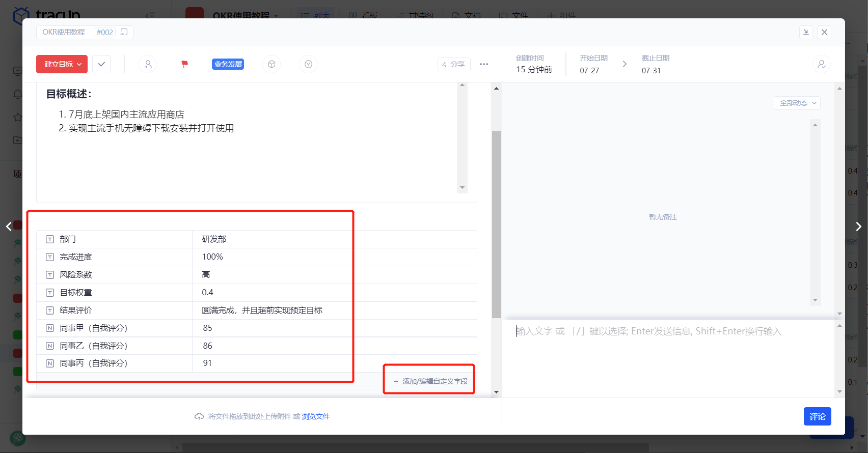Click 添加/编辑自定义字段 button

click(430, 381)
